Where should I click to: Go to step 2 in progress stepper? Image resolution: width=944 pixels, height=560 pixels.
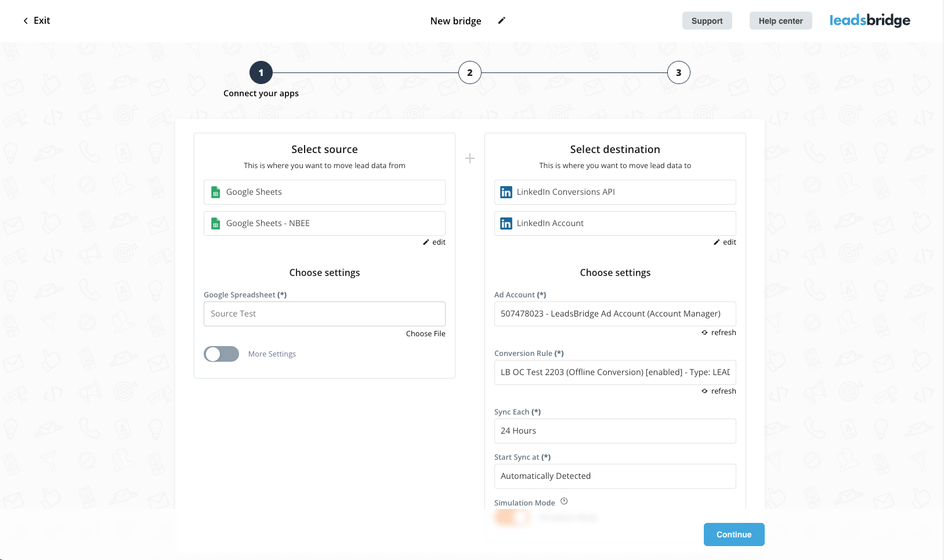[x=470, y=72]
